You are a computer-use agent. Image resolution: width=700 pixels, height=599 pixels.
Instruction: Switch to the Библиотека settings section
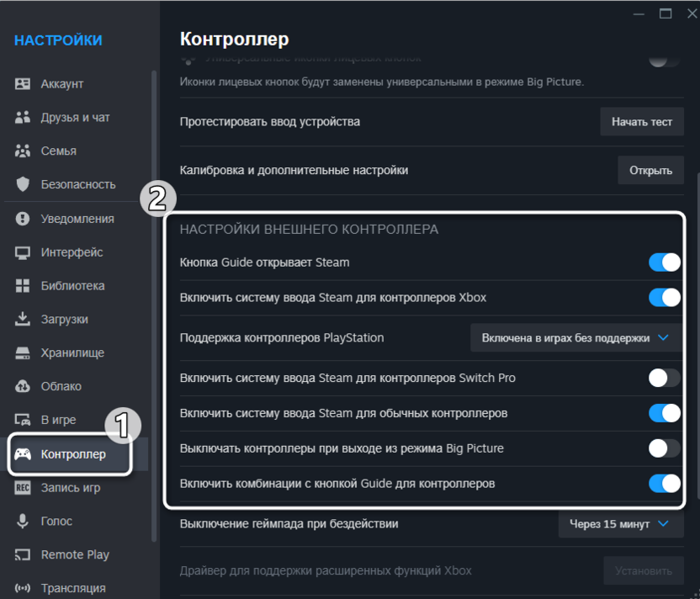click(x=72, y=286)
